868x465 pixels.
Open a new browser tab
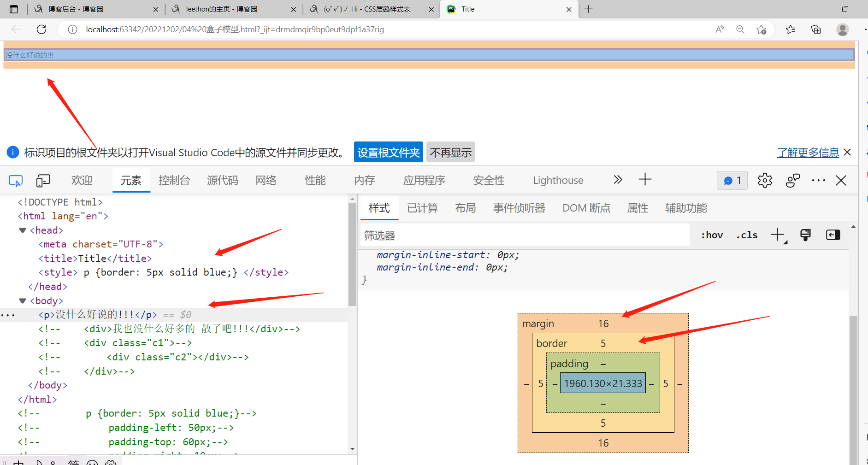[589, 9]
